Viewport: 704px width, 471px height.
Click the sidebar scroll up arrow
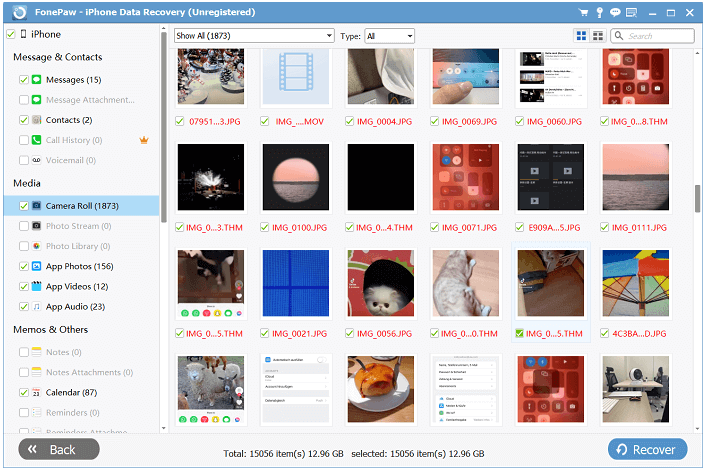click(x=164, y=28)
